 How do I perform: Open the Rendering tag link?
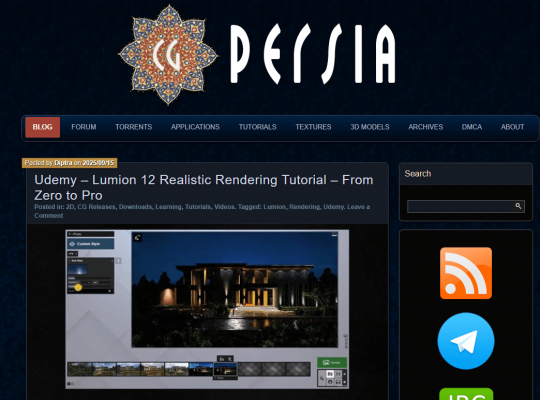click(x=304, y=207)
